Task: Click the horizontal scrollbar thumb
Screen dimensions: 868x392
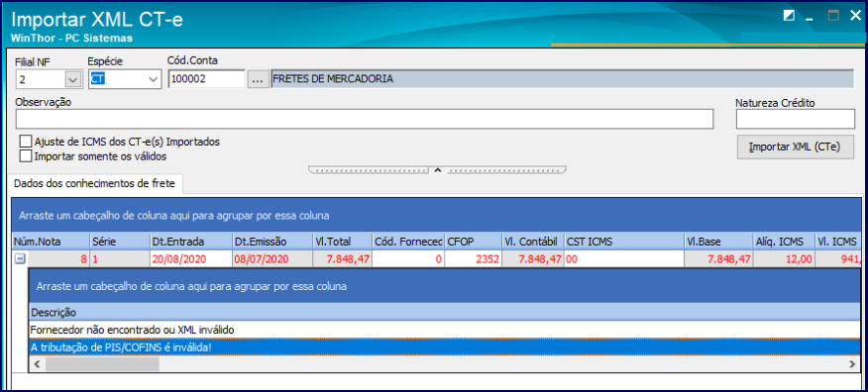Action: [102, 364]
